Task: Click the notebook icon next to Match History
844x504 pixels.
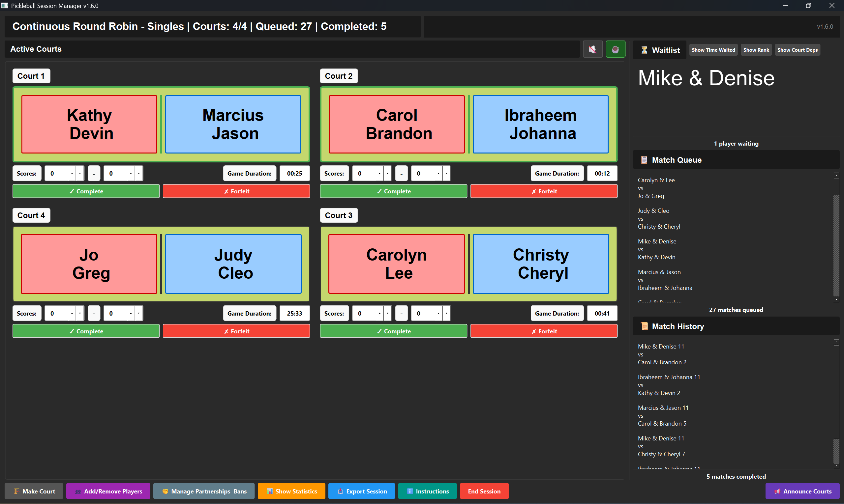Action: pos(644,326)
